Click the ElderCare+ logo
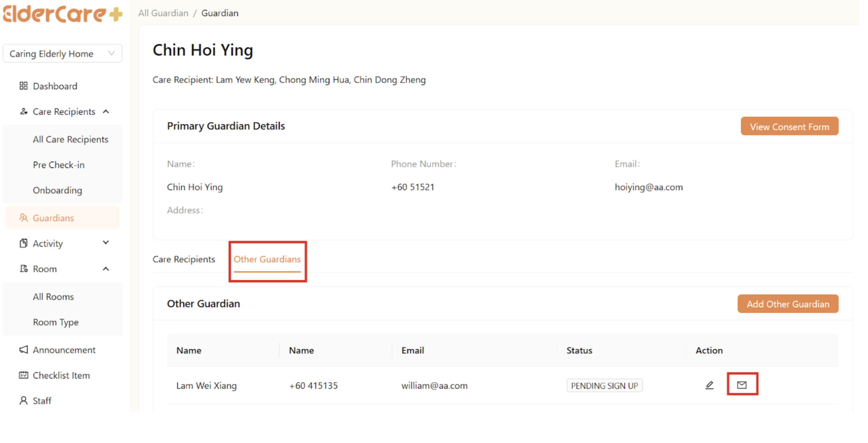This screenshot has height=443, width=868. pyautogui.click(x=63, y=14)
